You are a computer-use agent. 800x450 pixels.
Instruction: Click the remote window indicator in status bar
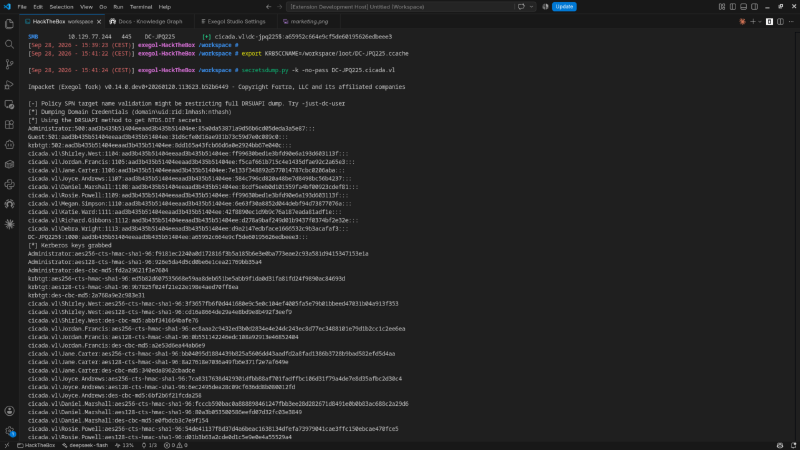7,445
